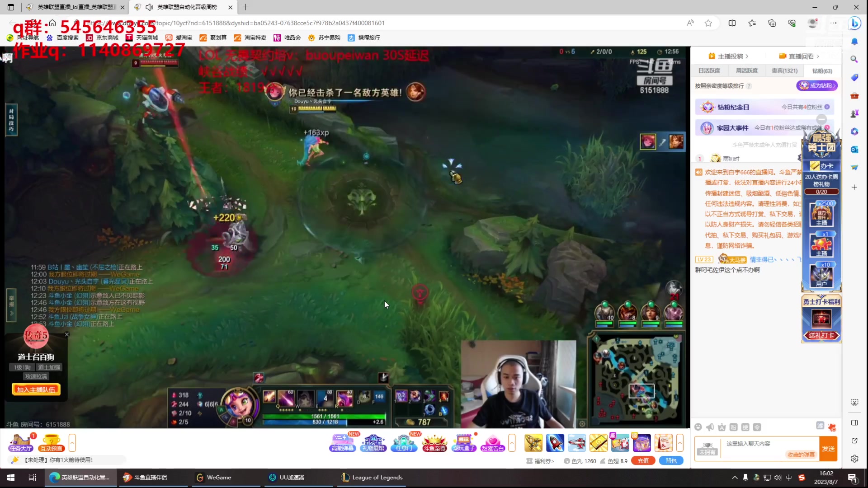Click 加入主播队伍 button
This screenshot has width=868, height=488.
click(36, 389)
